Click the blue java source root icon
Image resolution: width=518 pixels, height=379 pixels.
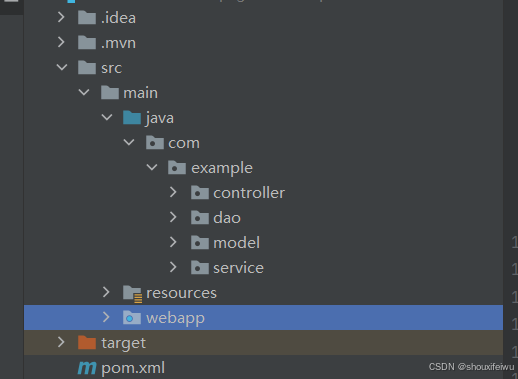point(132,118)
